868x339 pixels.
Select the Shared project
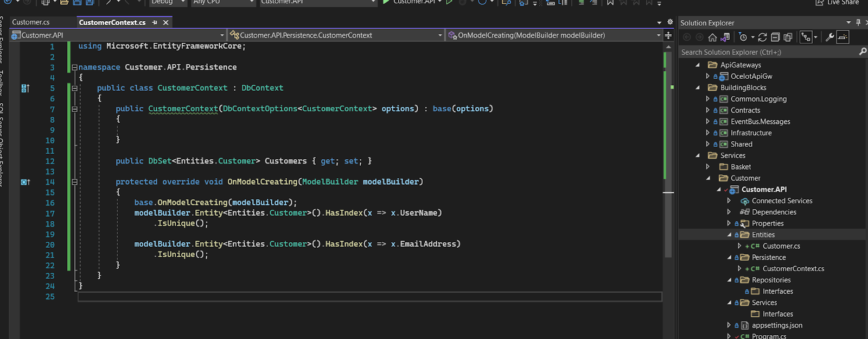[741, 145]
